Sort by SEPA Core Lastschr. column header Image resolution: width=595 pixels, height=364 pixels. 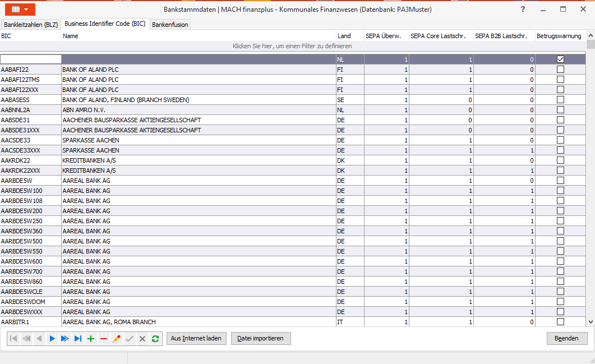pyautogui.click(x=441, y=36)
